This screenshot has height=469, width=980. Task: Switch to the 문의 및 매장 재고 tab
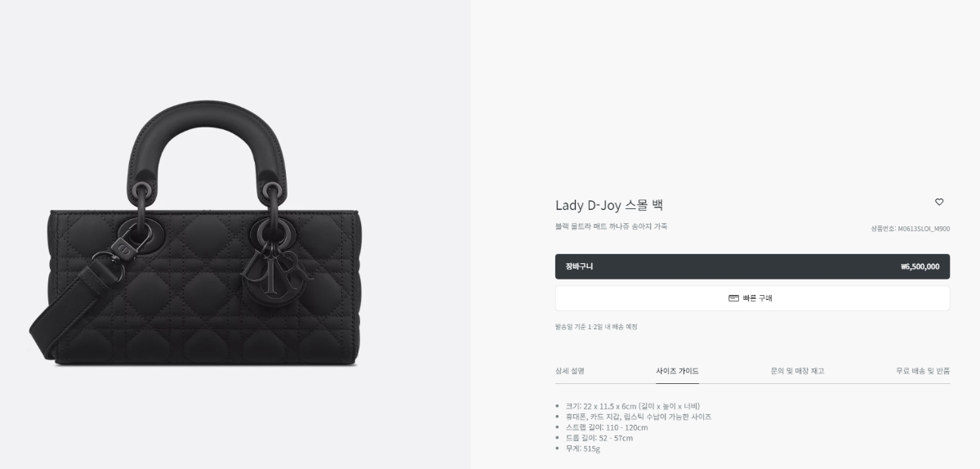(797, 371)
